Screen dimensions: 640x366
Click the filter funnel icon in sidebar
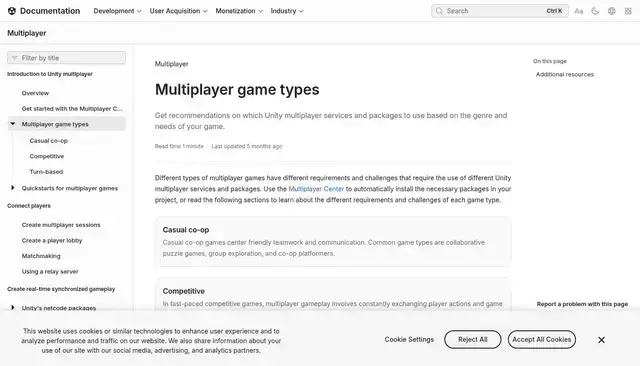click(15, 58)
